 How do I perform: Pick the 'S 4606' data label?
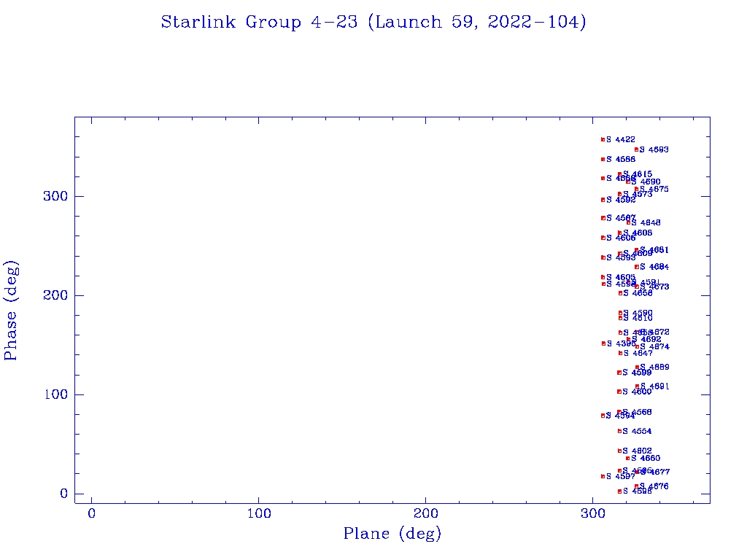(621, 238)
